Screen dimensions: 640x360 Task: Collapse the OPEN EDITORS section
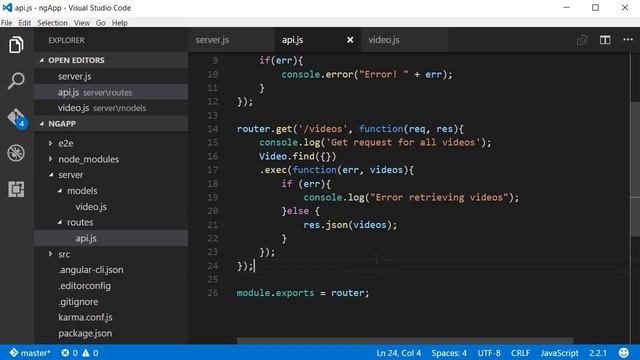42,60
